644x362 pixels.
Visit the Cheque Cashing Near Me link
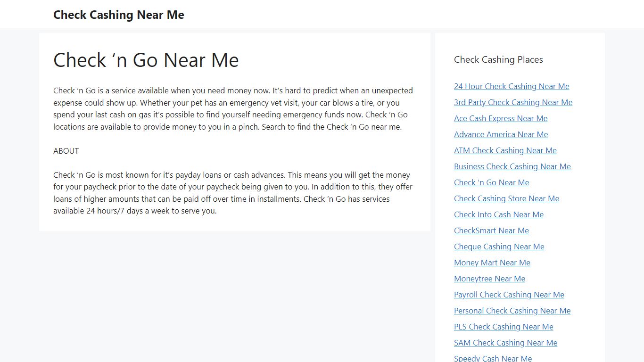499,247
